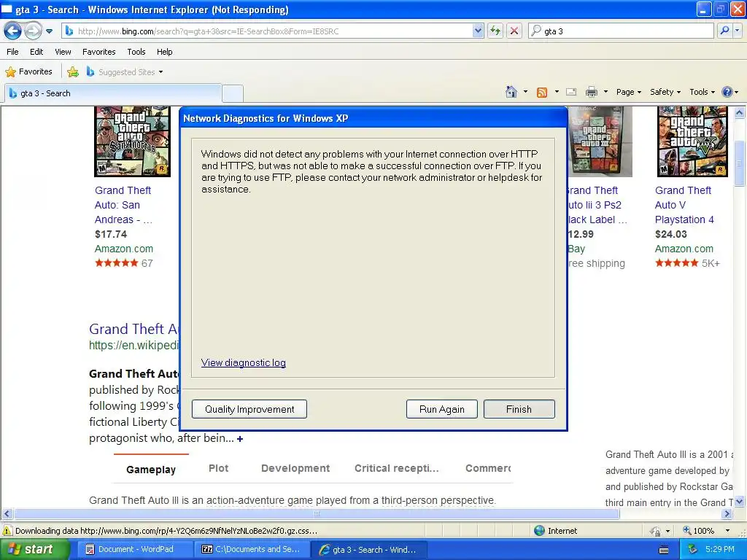Click the Read Mail icon
This screenshot has height=560, width=747.
point(571,92)
